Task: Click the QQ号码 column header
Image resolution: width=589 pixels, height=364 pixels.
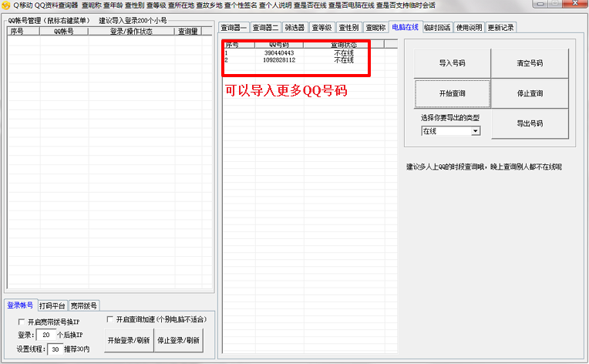Action: click(x=279, y=45)
